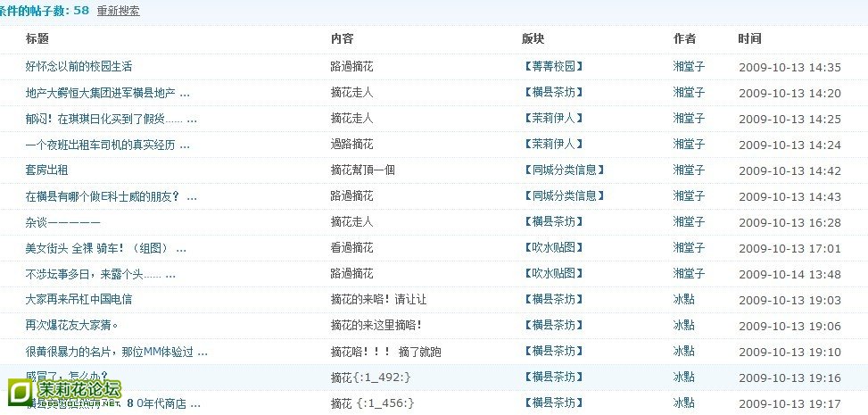Select content 摘花 {:1_456:}
Image resolution: width=868 pixels, height=415 pixels.
(373, 403)
